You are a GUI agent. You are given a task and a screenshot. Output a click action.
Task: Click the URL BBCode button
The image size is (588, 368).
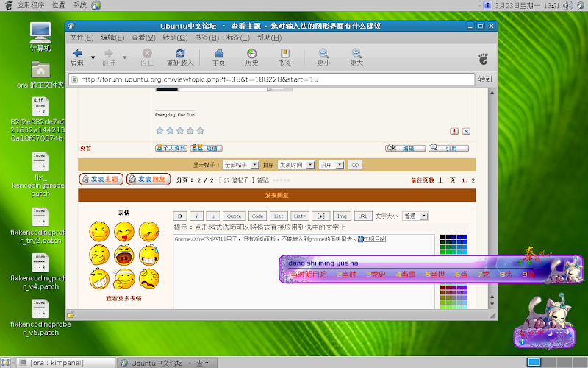click(x=363, y=216)
